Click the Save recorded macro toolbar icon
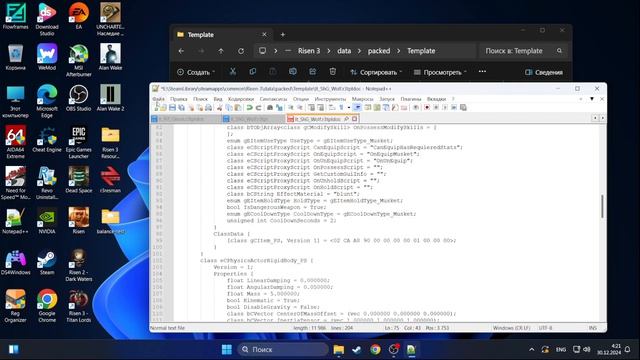 pos(463,107)
